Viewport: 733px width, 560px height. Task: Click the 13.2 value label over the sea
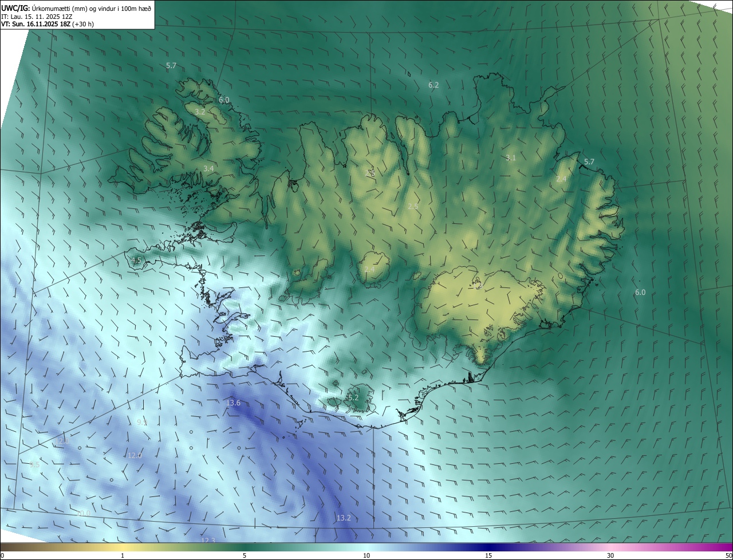tap(343, 518)
